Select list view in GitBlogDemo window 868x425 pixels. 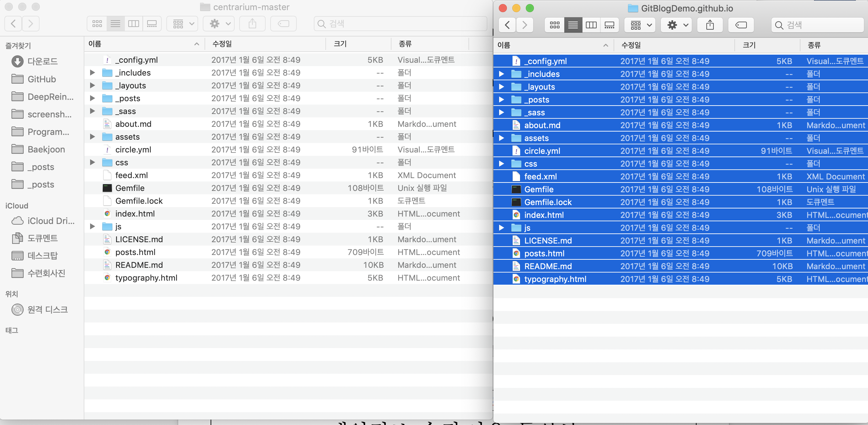click(573, 25)
